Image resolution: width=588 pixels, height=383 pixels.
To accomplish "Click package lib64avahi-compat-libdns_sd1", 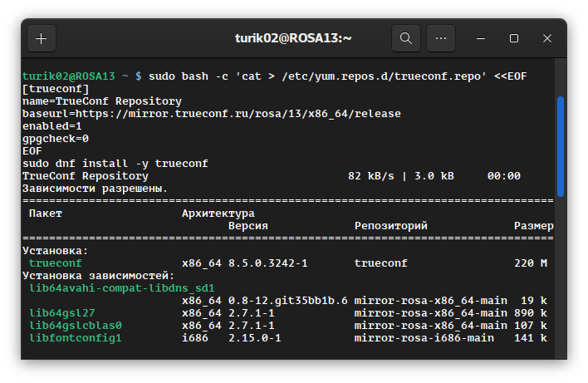I will 122,288.
